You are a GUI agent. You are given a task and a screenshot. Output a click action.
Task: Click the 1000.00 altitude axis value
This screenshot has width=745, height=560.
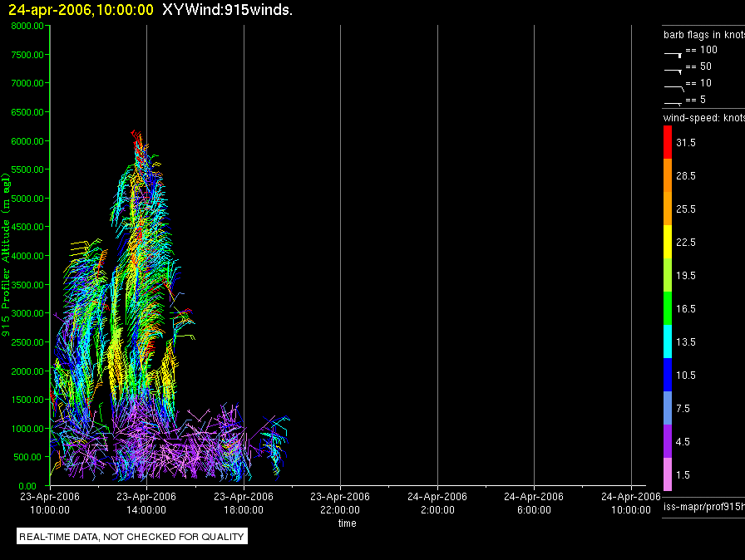coord(27,429)
